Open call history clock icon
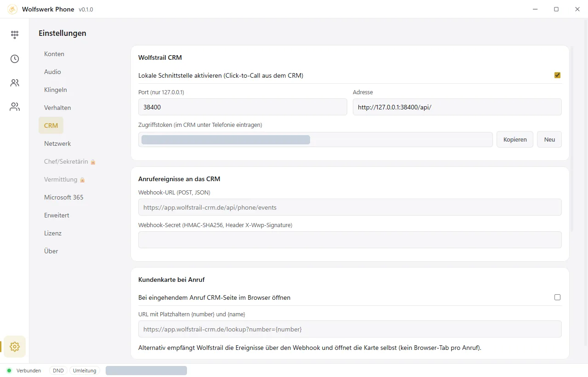This screenshot has width=588, height=377. [15, 59]
